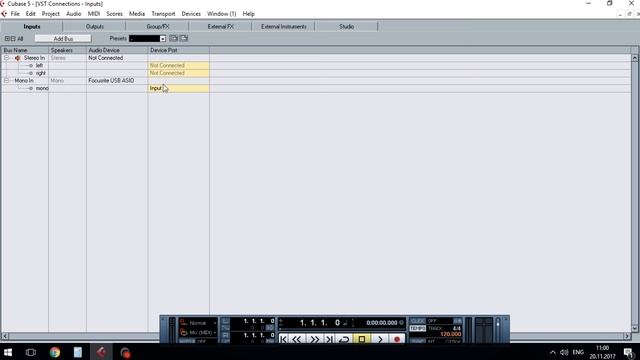Click the transport record button

click(397, 339)
